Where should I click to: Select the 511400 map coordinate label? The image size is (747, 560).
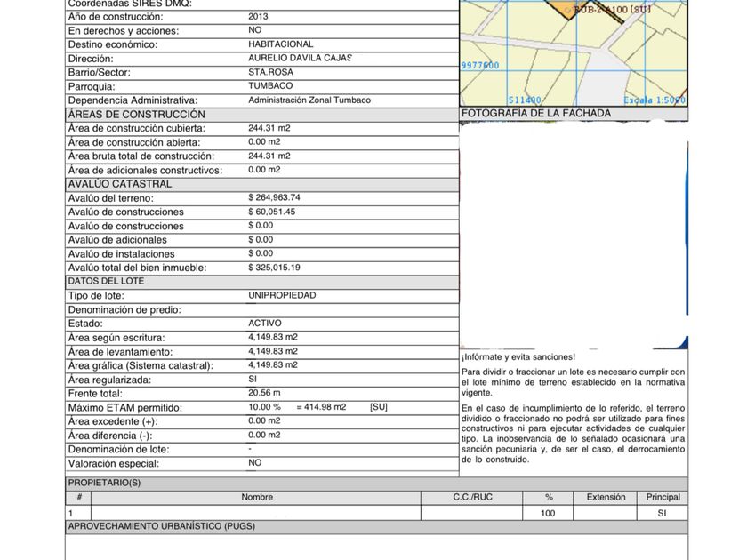524,100
